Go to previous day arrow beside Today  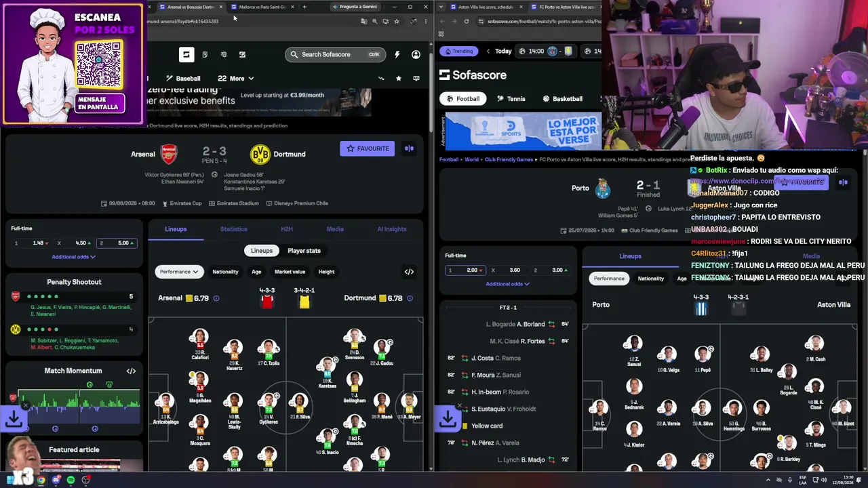click(x=488, y=51)
